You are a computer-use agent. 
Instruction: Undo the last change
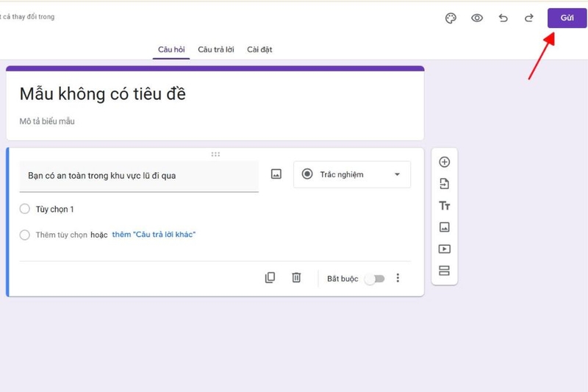[503, 18]
